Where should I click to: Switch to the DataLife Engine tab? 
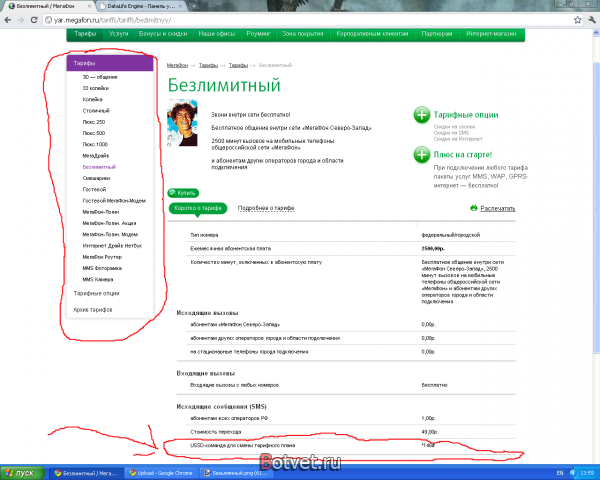click(141, 6)
